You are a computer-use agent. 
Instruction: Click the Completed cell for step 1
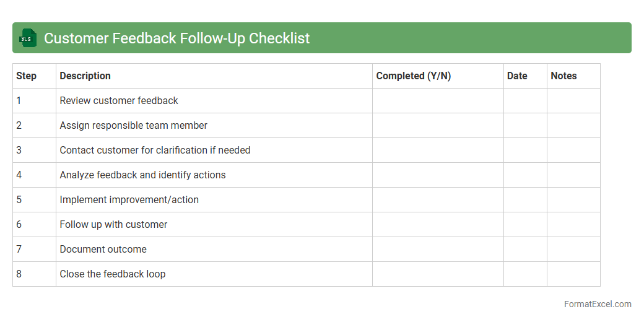(438, 101)
